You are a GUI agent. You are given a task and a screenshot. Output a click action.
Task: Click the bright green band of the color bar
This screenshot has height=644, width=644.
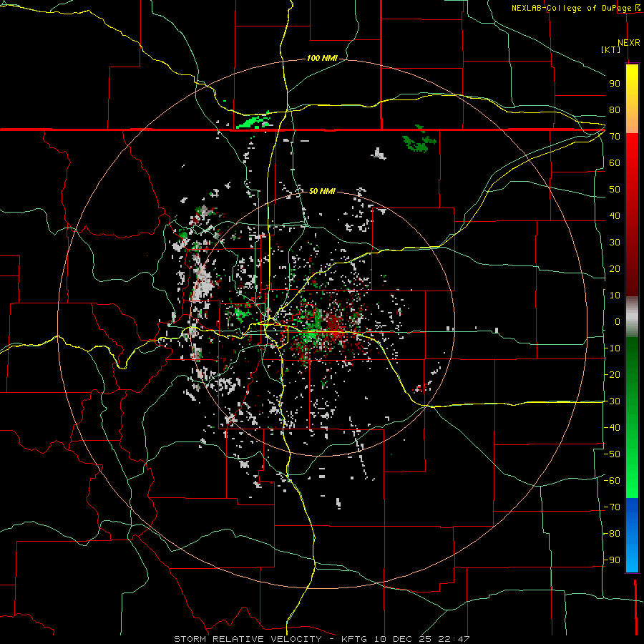632,460
